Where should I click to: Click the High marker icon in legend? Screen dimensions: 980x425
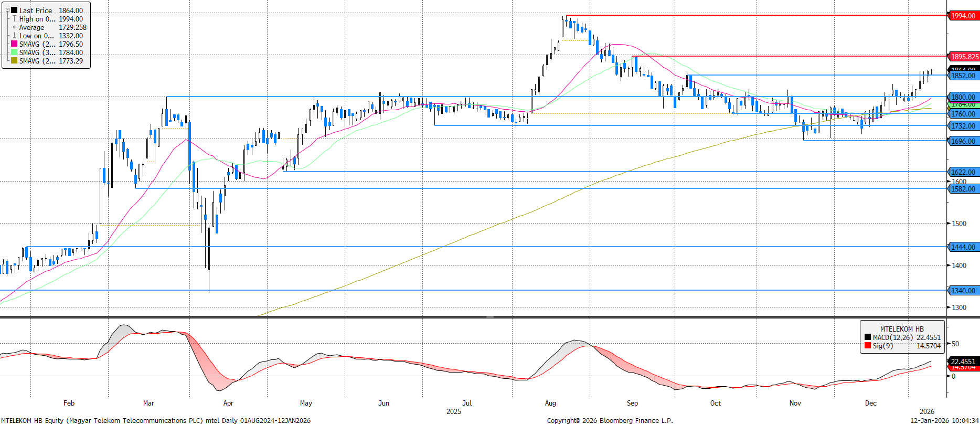pyautogui.click(x=15, y=19)
